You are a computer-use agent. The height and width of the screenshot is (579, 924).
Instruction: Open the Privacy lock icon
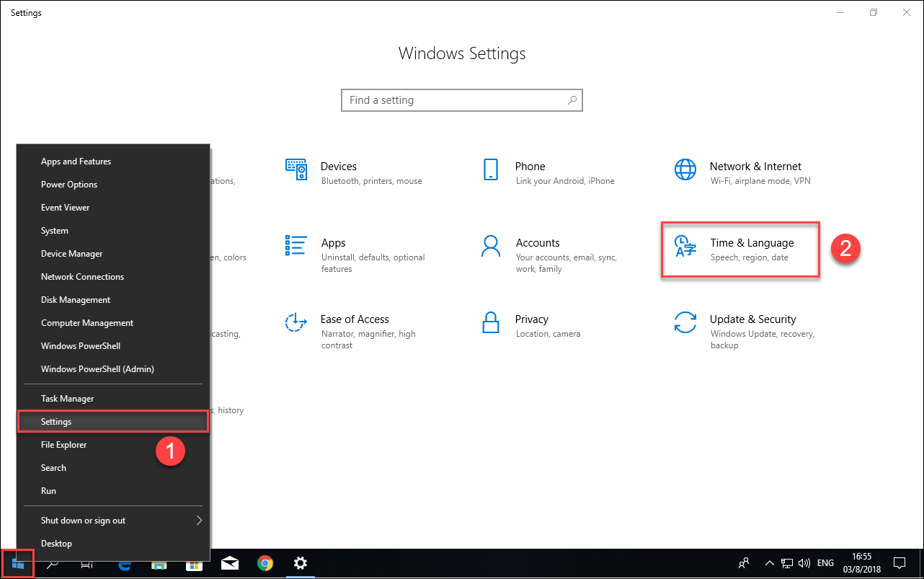491,322
